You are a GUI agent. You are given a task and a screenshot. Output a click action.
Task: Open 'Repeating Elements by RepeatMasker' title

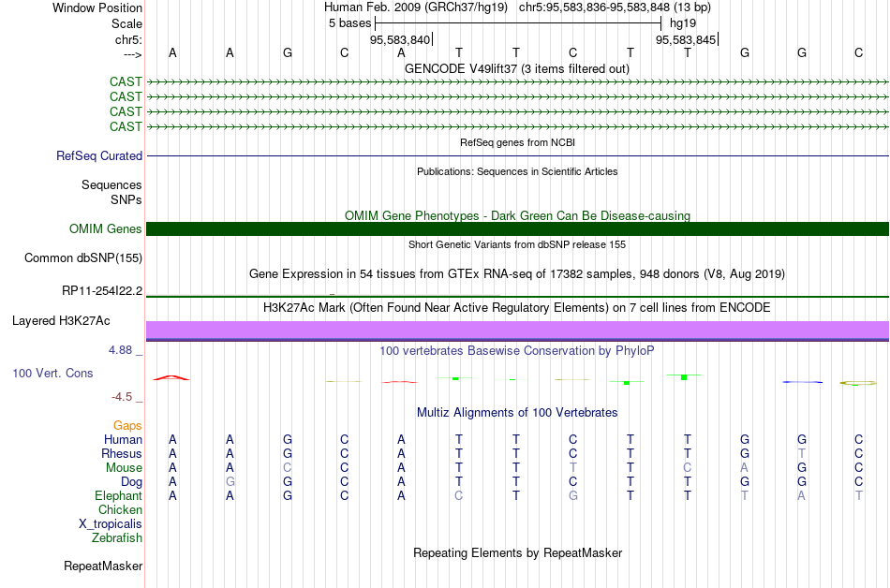click(x=517, y=552)
